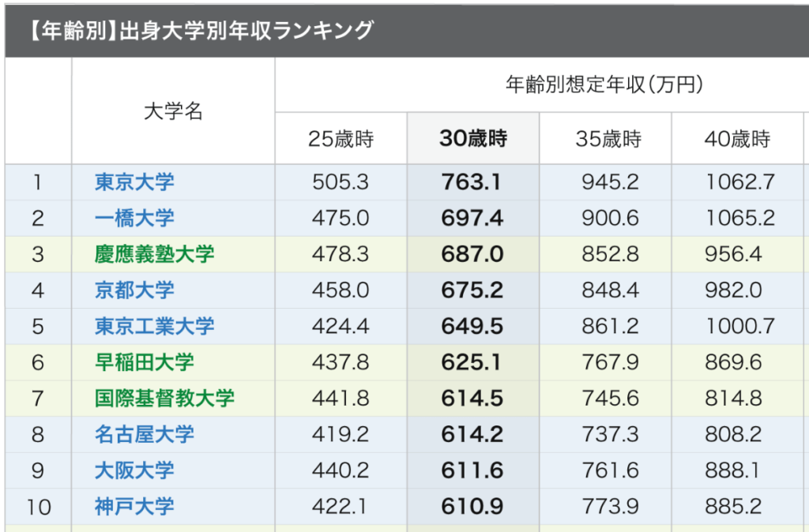Click the 大学名 column header

point(173,111)
